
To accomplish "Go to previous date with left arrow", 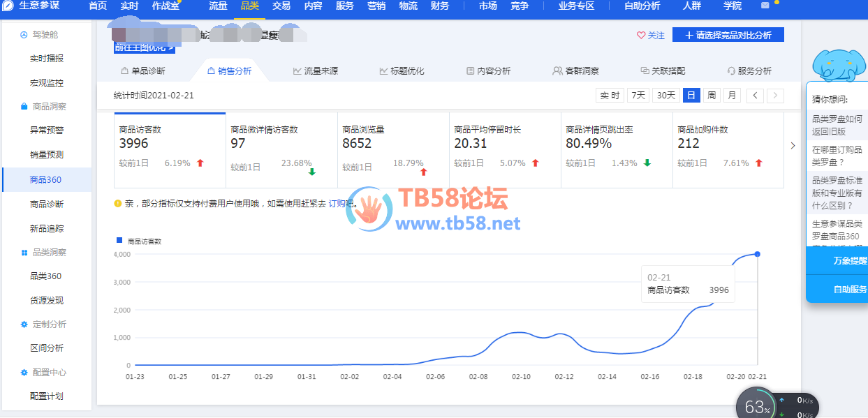I will [755, 96].
